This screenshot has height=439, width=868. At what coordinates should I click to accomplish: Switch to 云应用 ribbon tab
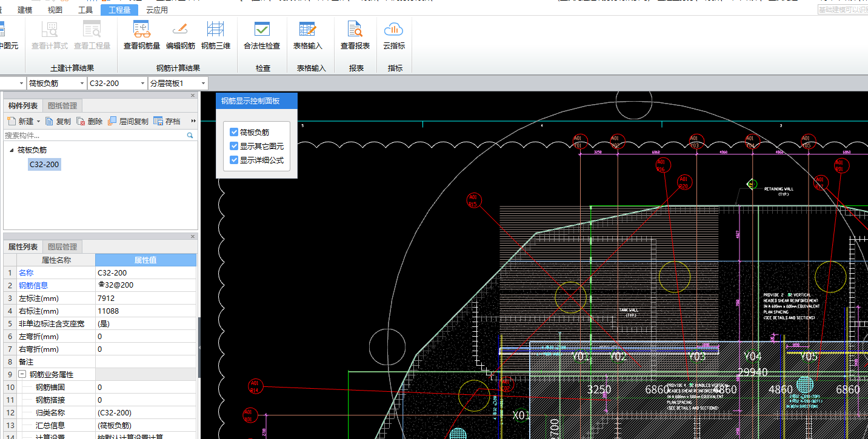pyautogui.click(x=157, y=10)
